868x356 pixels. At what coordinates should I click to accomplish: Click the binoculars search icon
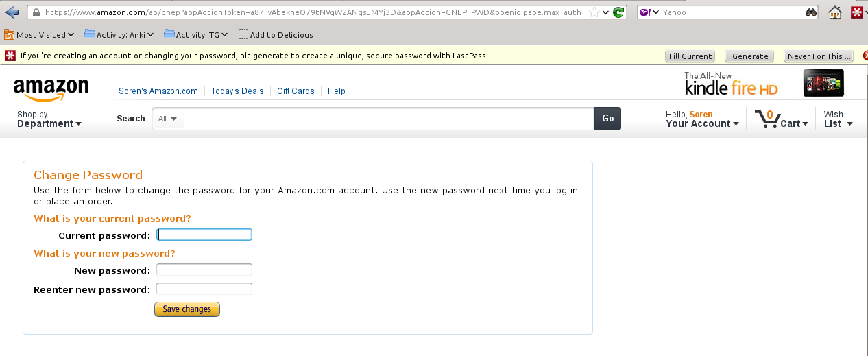[811, 12]
